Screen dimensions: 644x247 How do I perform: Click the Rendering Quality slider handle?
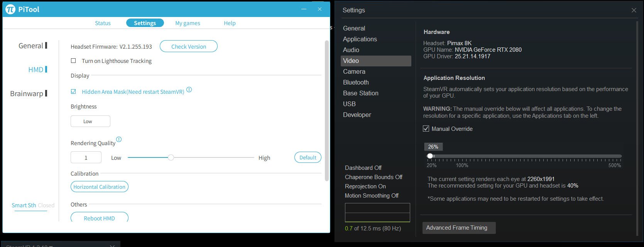coord(171,157)
